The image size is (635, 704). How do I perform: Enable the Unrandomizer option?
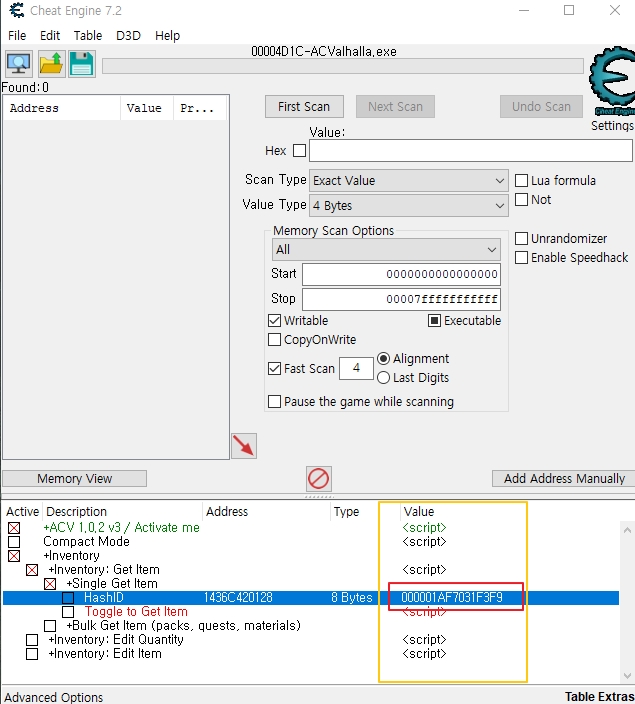coord(521,238)
